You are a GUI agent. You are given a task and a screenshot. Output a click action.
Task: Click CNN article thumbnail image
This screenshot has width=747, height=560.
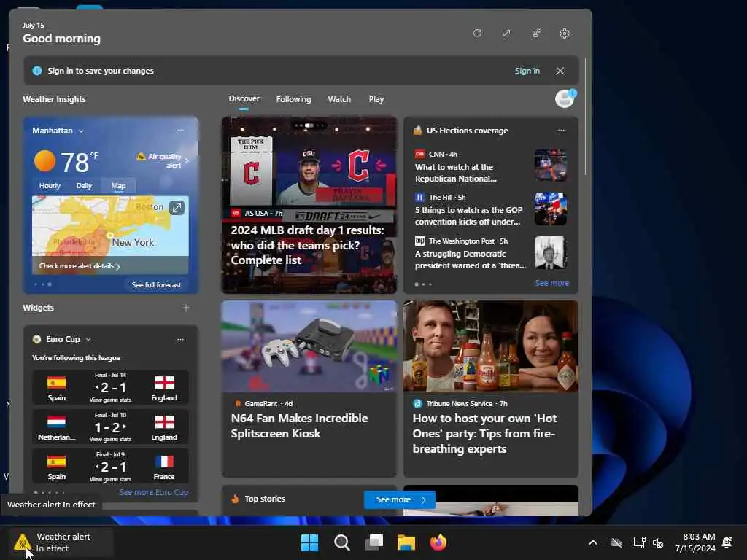(x=551, y=166)
